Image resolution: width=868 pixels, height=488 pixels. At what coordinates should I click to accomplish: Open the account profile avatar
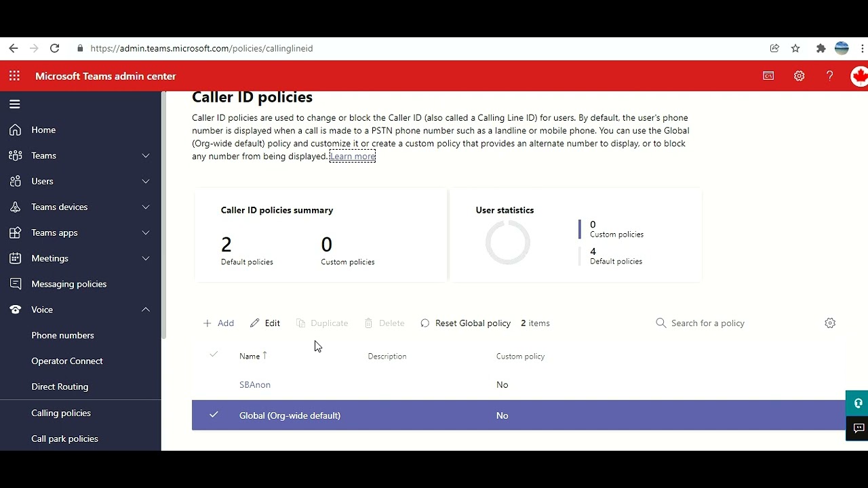(x=860, y=76)
